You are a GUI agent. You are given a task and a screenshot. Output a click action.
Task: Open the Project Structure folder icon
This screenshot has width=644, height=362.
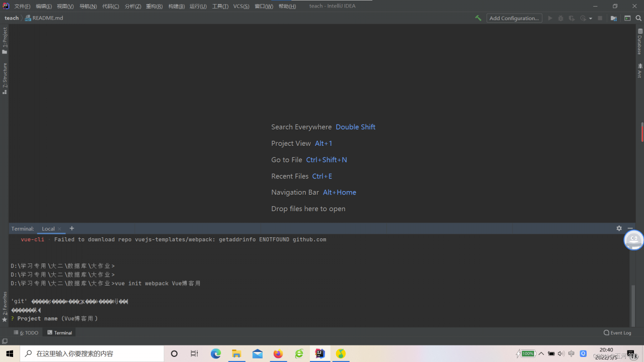[x=614, y=18]
